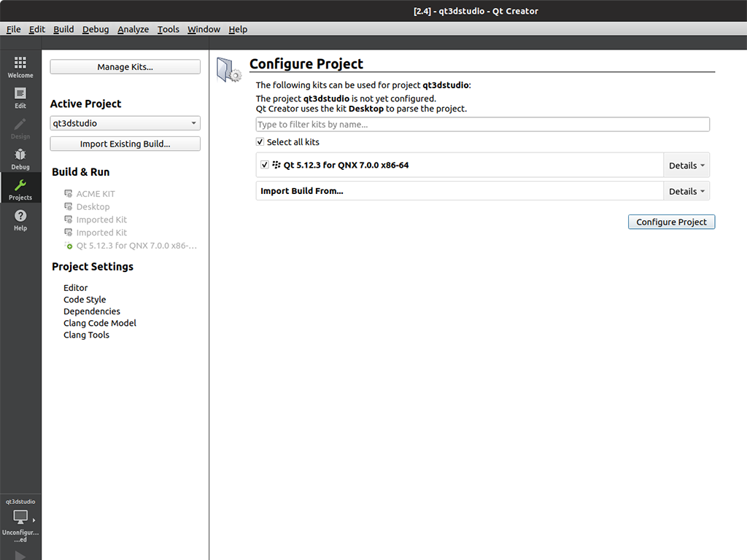This screenshot has height=560, width=747.
Task: Click the Manage Kits button
Action: click(125, 67)
